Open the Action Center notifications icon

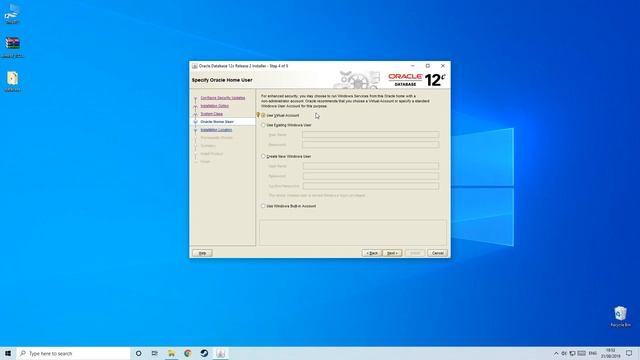(629, 353)
